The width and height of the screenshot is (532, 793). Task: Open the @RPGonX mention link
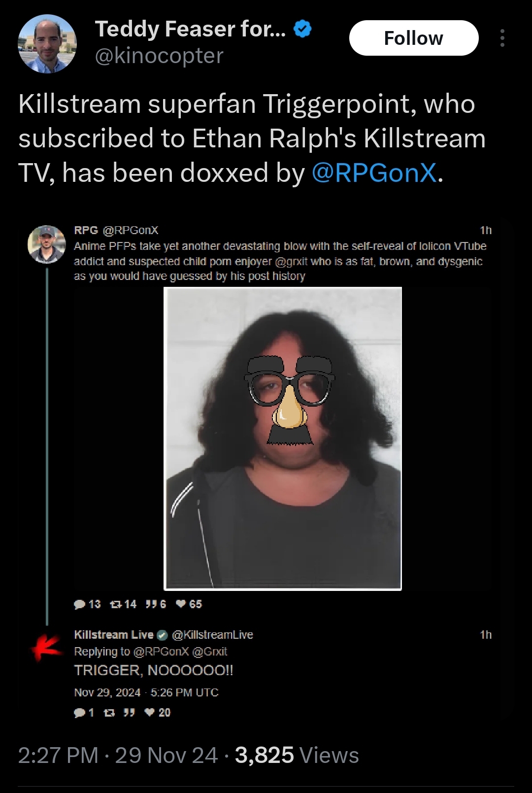[x=374, y=173]
